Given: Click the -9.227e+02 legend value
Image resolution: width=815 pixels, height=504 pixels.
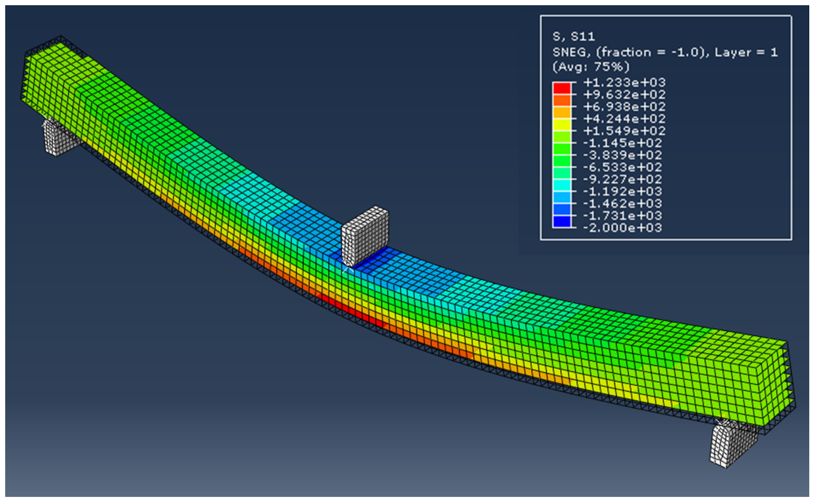Looking at the screenshot, I should tap(622, 179).
